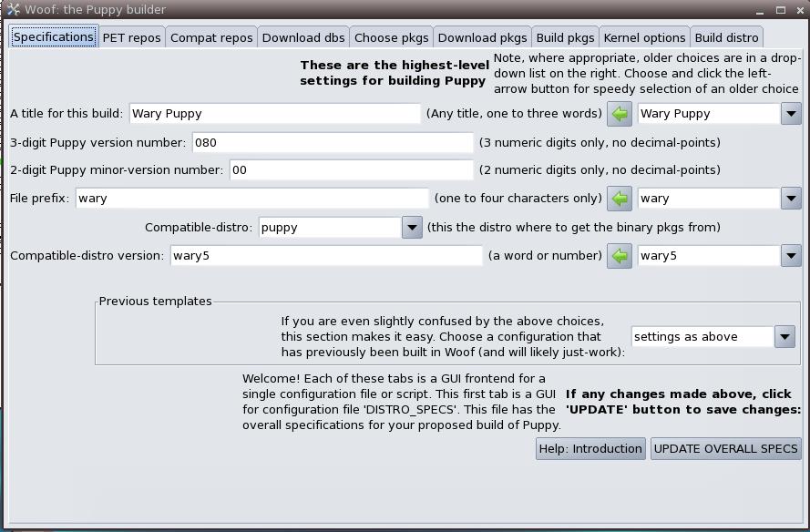Click the Help: Introduction button
Viewport: 810px width, 532px height.
pos(590,449)
